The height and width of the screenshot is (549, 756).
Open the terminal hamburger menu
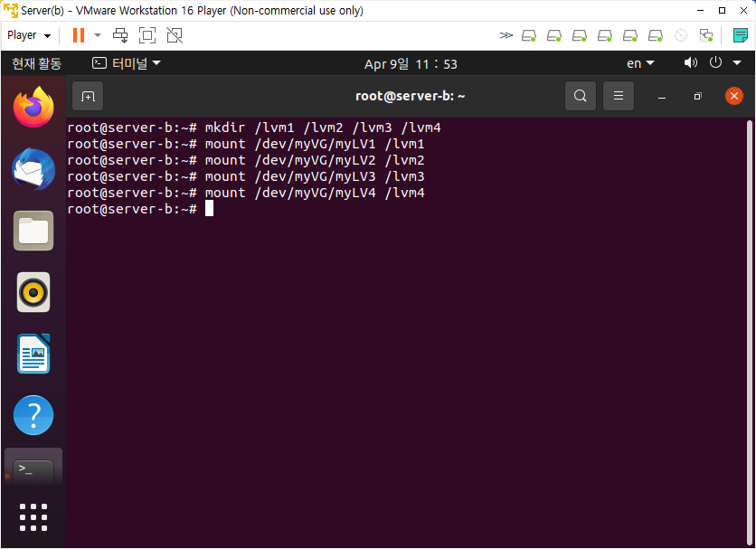tap(619, 96)
